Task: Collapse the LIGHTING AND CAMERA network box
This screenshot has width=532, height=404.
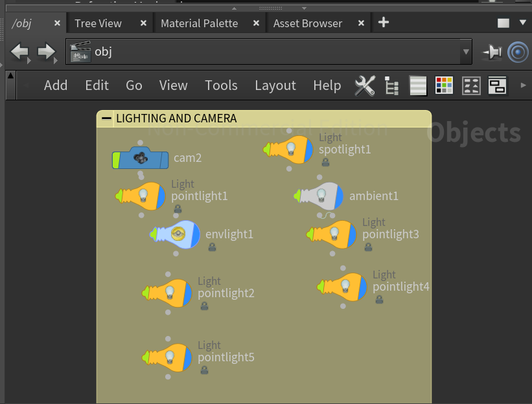Action: point(106,118)
